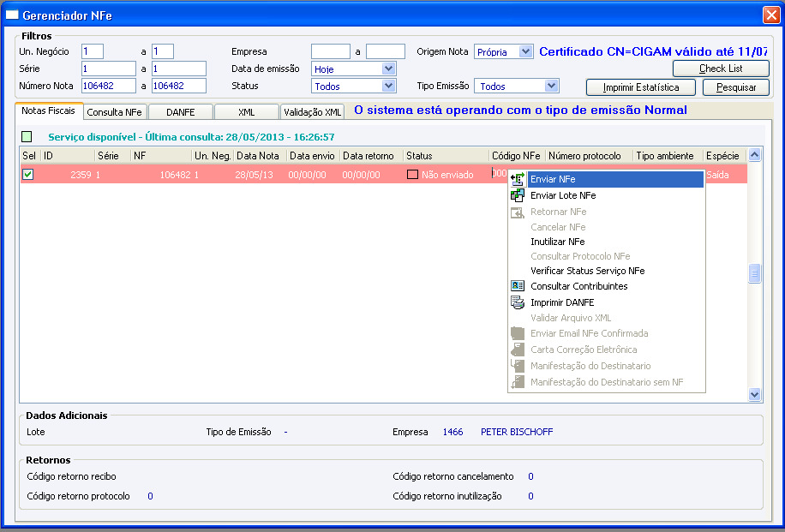Select Consultar Protocolo NFe menu entry
This screenshot has height=532, width=785.
click(606, 256)
